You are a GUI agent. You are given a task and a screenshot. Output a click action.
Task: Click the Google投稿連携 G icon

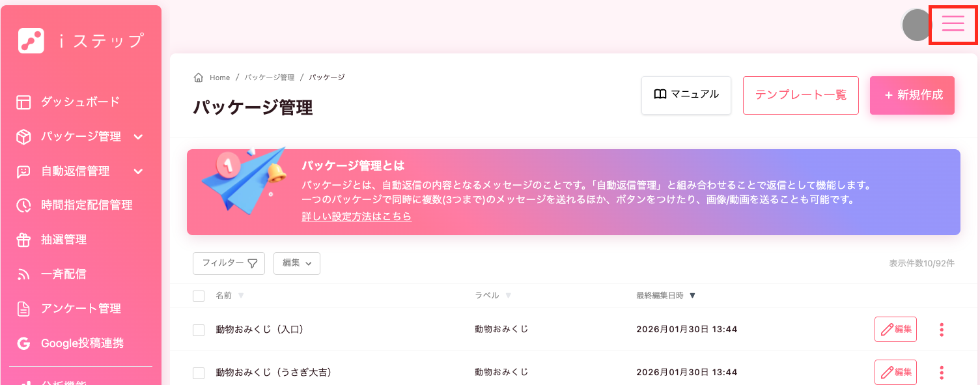point(23,343)
